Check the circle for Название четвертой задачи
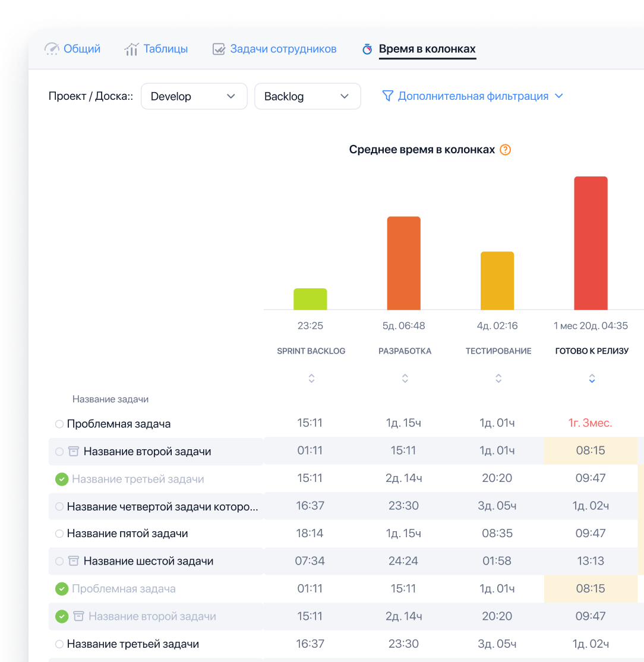Screen dimensions: 644x662 pyautogui.click(x=59, y=506)
